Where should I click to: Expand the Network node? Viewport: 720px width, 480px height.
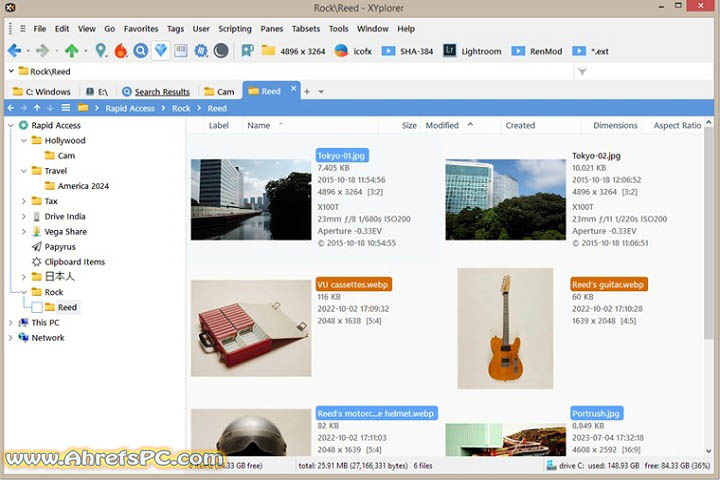pyautogui.click(x=11, y=338)
